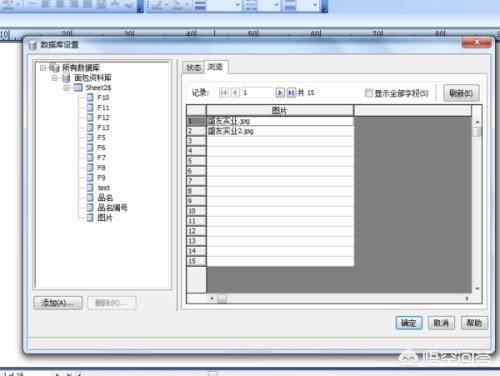Click the 添加(A)... button

(58, 303)
